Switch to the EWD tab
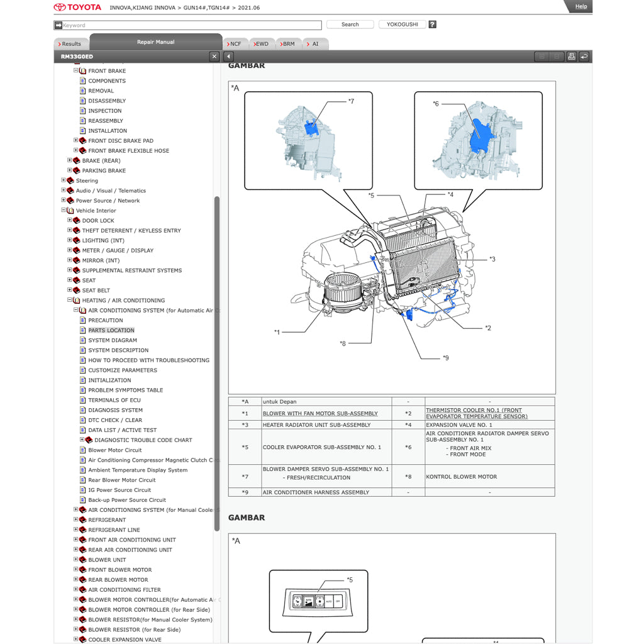This screenshot has height=644, width=644. pyautogui.click(x=261, y=43)
